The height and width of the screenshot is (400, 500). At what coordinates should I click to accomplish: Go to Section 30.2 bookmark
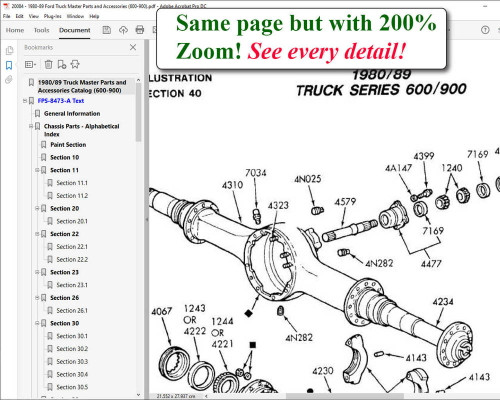72,349
